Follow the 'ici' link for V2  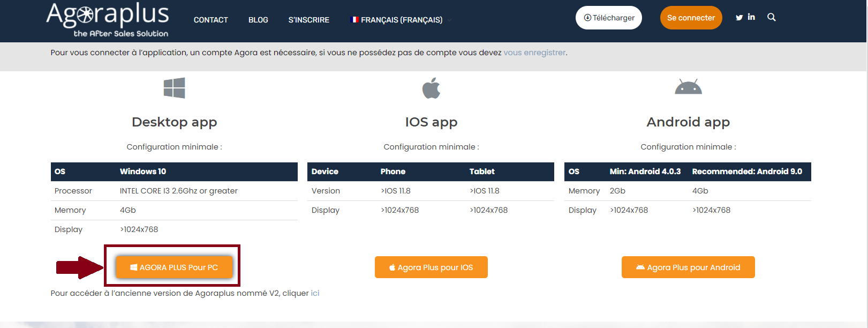pyautogui.click(x=315, y=293)
